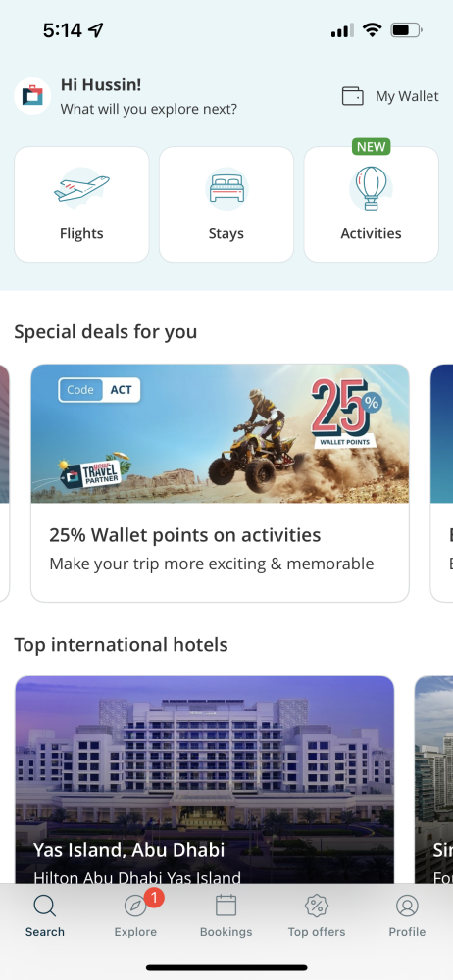Open the Activities hot-air balloon icon
Screen dimensions: 453x980
coord(371,189)
